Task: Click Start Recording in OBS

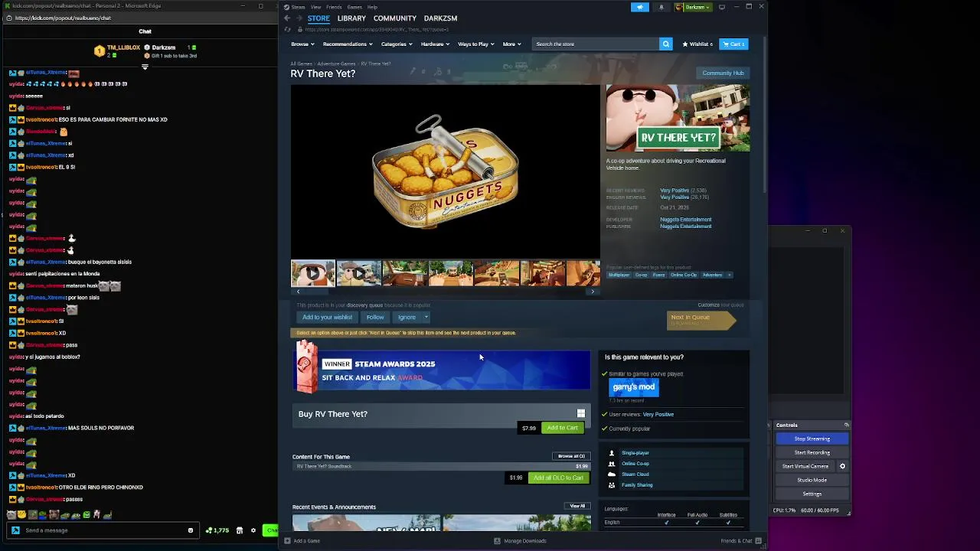Action: 812,452
